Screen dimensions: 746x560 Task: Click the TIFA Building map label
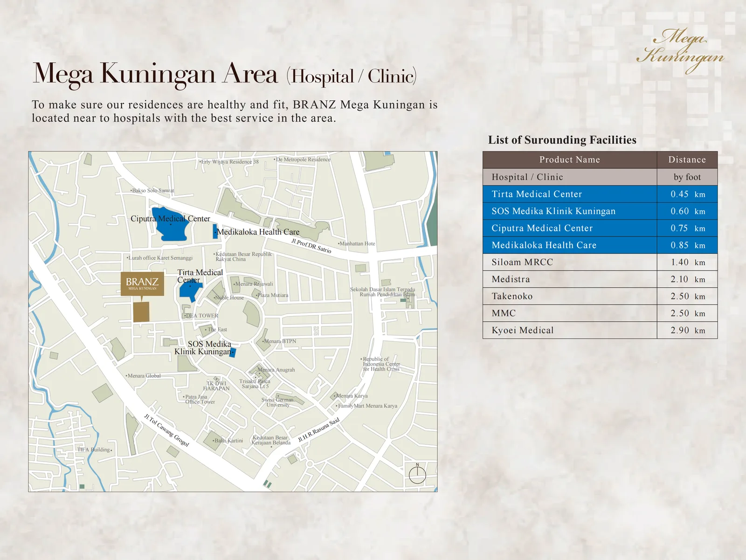95,450
